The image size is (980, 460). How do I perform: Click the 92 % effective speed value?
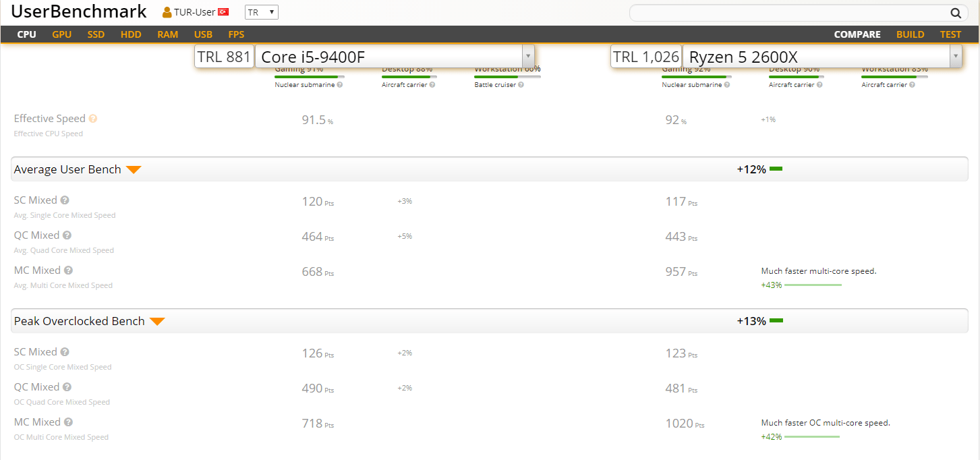[x=676, y=121]
